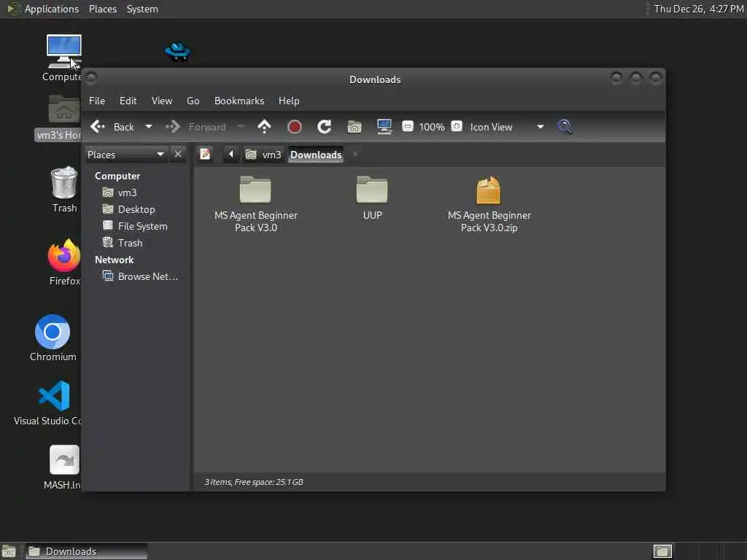This screenshot has width=747, height=560.
Task: Click the red Stop loading icon
Action: click(295, 127)
